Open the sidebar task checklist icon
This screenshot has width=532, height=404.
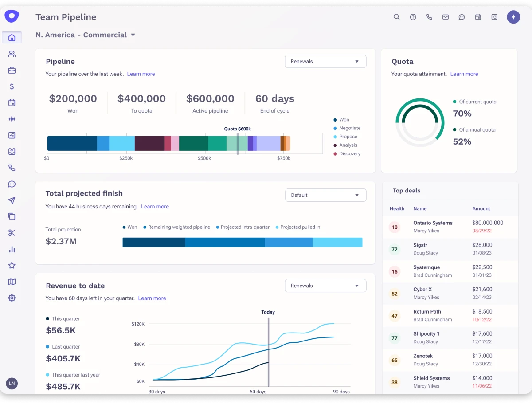tap(12, 135)
